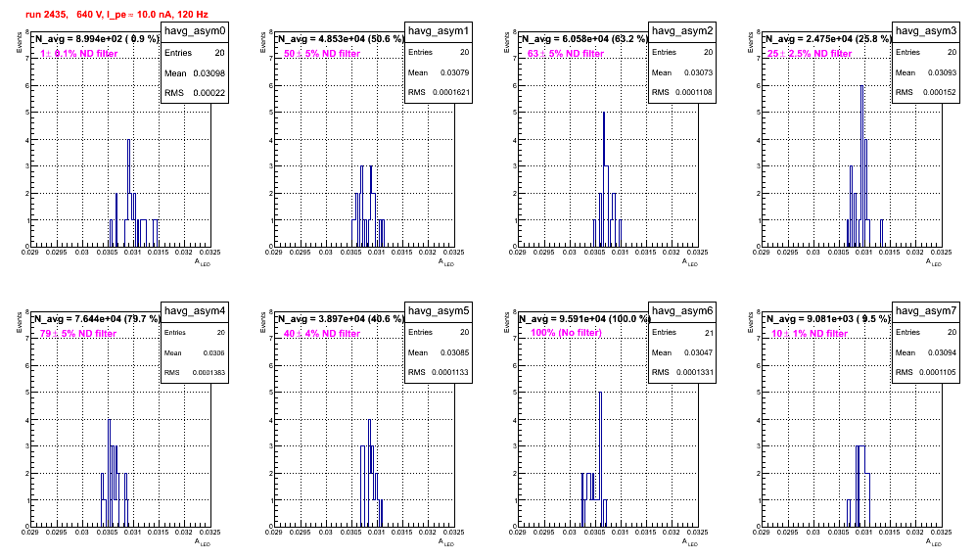Select the havg_asym2 stats box title
The image size is (975, 560).
tap(682, 31)
